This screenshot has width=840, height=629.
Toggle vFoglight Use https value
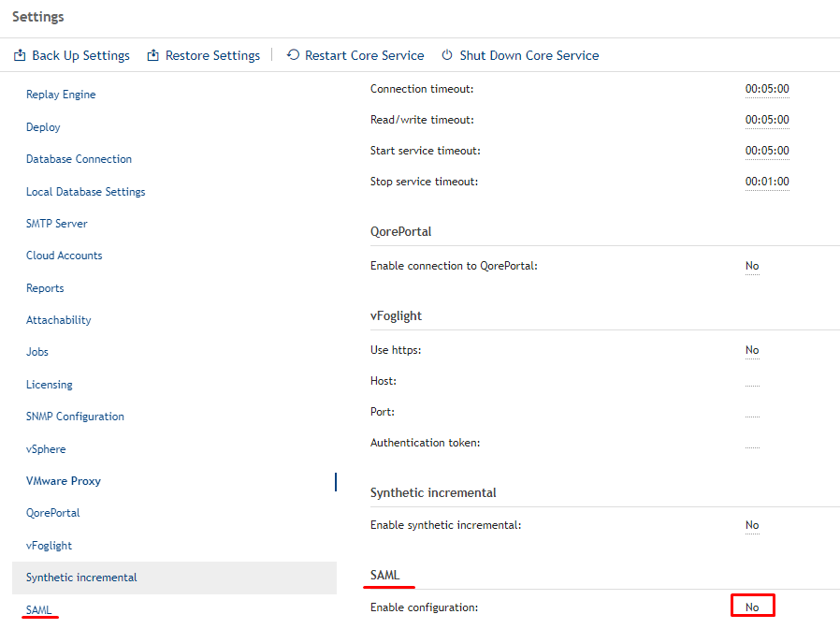752,350
